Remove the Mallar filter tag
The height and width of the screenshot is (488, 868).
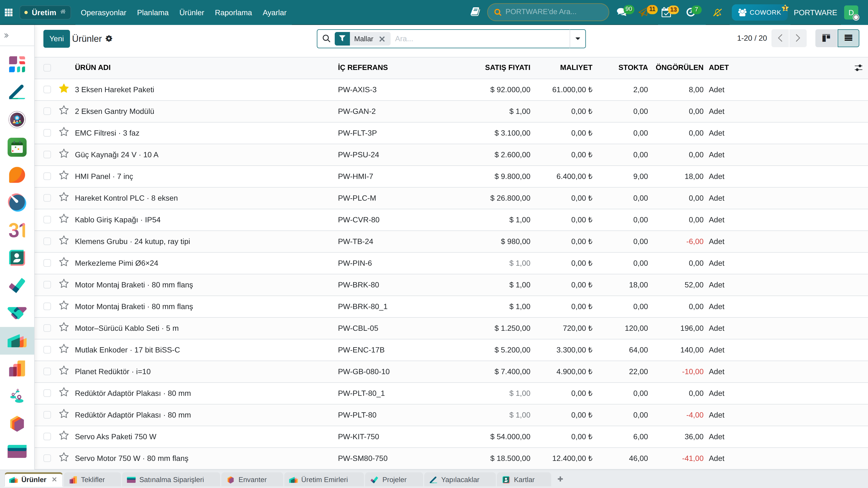(x=382, y=39)
